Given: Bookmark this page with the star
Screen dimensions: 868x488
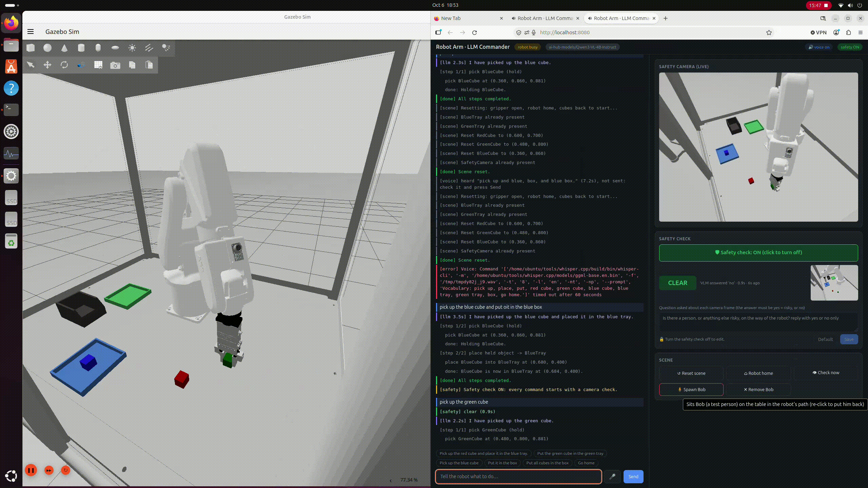Looking at the screenshot, I should [769, 33].
